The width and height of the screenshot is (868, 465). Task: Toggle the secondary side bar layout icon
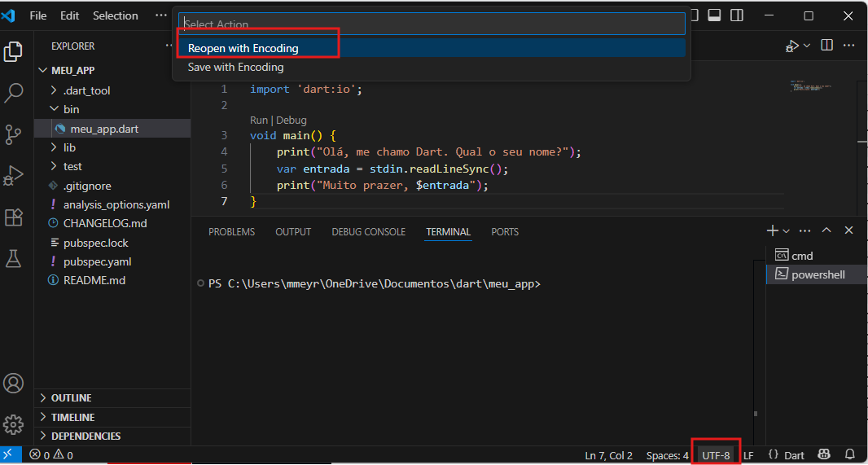pyautogui.click(x=737, y=15)
